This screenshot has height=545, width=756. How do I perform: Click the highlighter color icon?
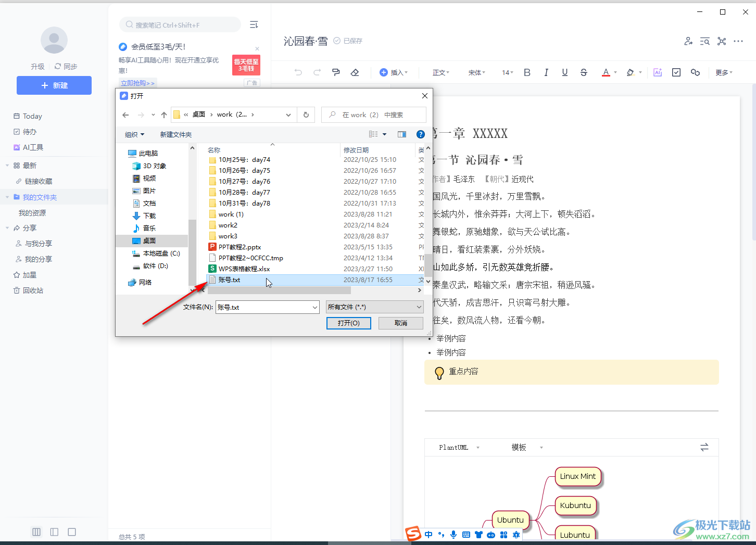631,72
